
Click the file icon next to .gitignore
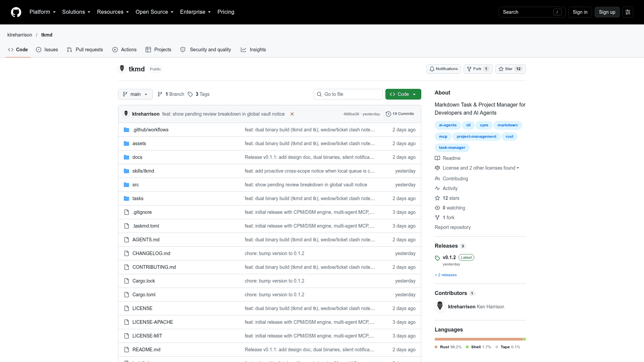point(126,212)
